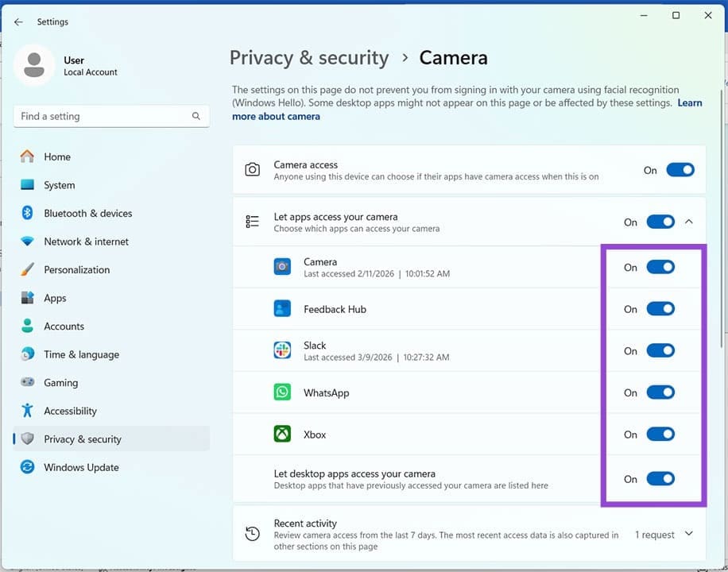Expand the Recent activity section
Screen dimensions: 728x572
click(x=688, y=534)
